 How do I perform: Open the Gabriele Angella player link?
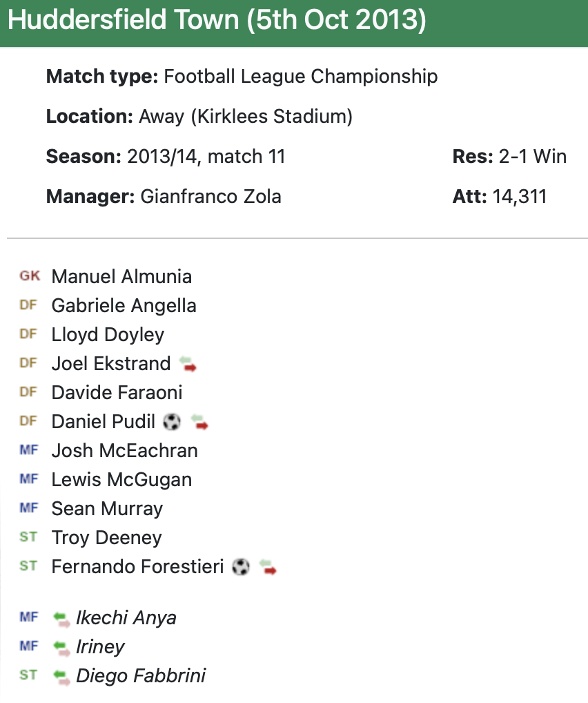(x=124, y=306)
